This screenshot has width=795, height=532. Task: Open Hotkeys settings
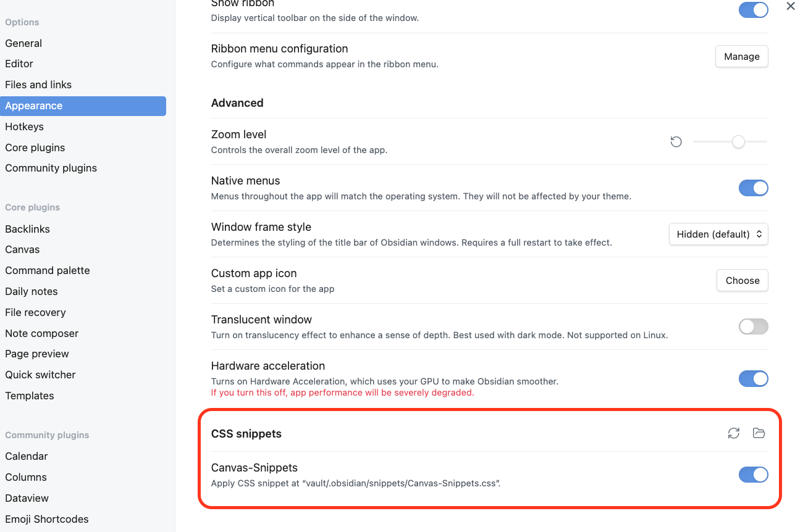pos(25,127)
